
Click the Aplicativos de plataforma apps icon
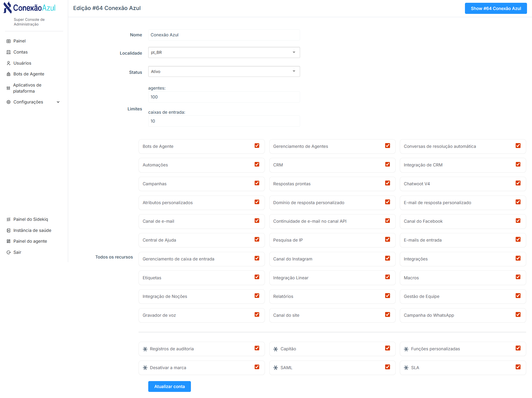8,88
